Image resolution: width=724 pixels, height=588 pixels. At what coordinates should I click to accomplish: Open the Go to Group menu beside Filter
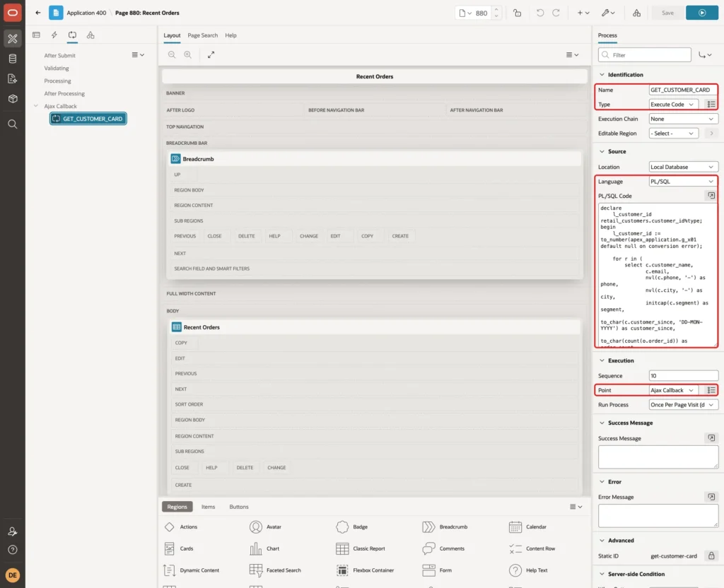[x=705, y=55]
